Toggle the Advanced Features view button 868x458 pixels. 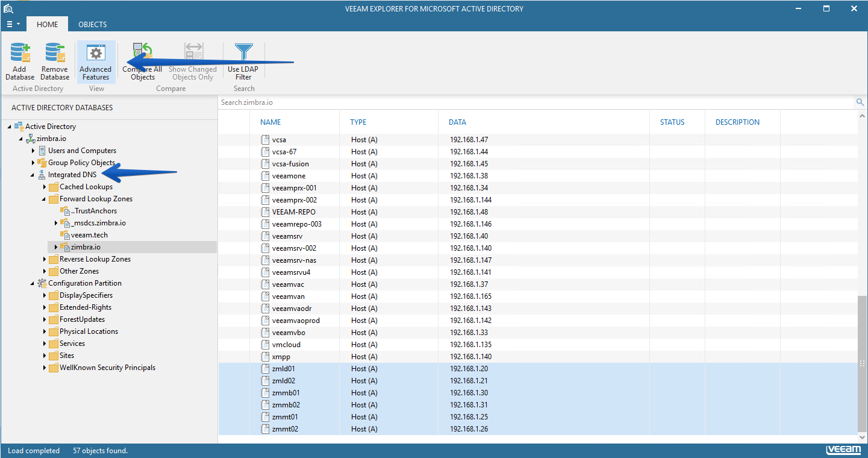point(96,61)
